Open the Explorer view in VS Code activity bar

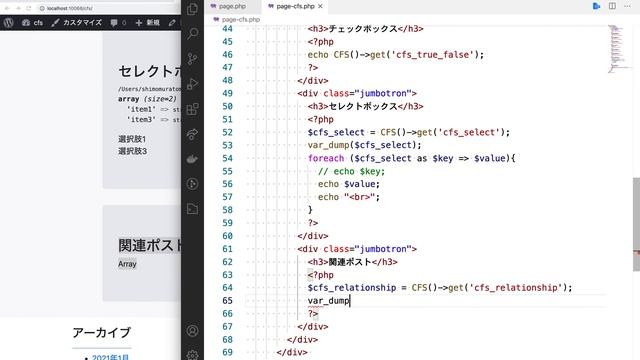[192, 9]
